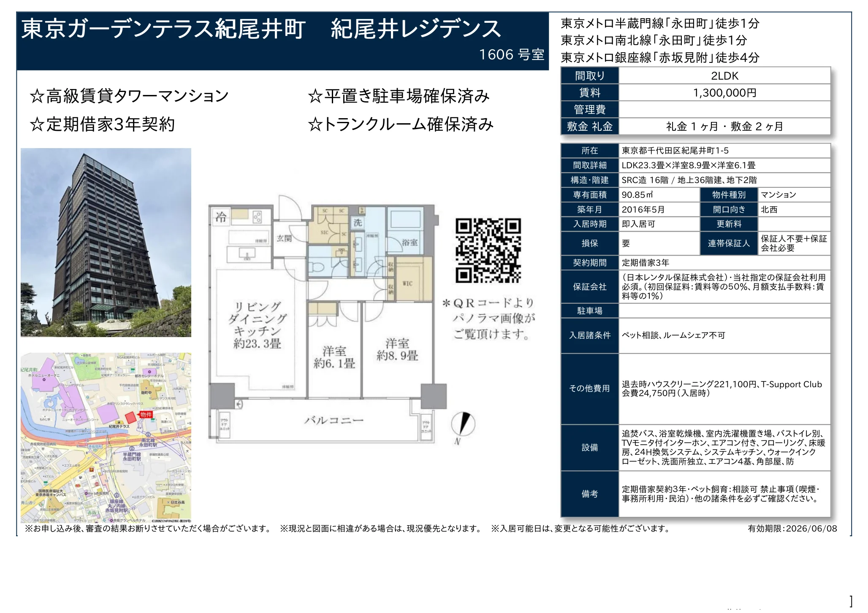The width and height of the screenshot is (868, 613).
Task: Click the 備考 remarks text about 定期借家契約3年
Action: point(720,494)
